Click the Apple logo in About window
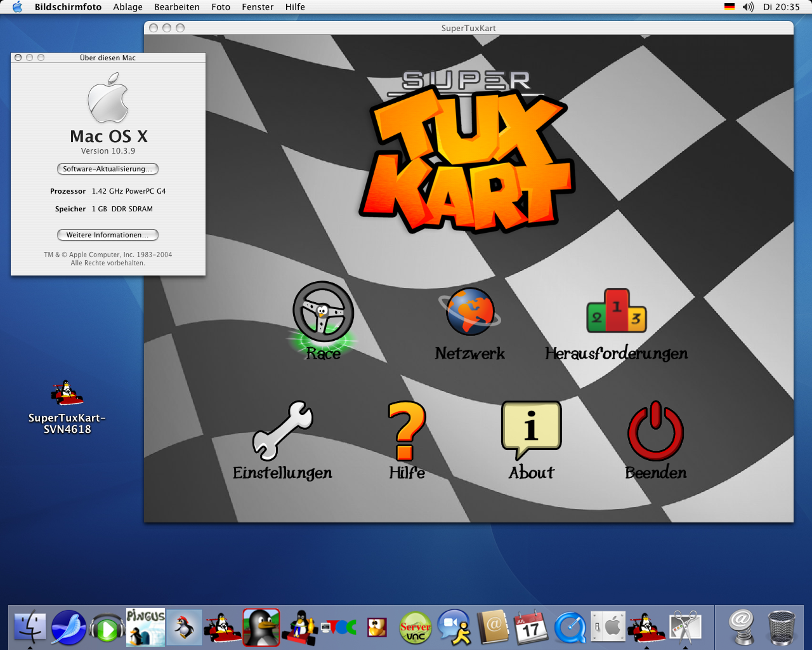 (x=108, y=98)
